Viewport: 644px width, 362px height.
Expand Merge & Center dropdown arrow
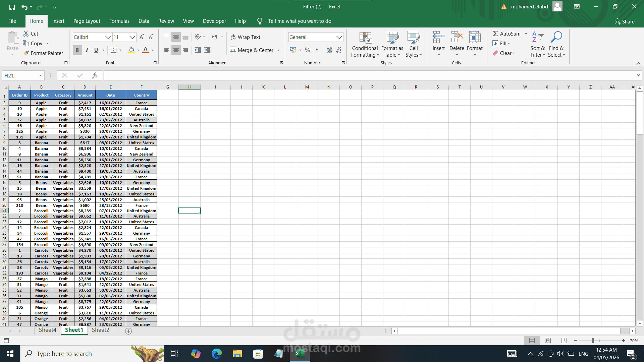pyautogui.click(x=279, y=50)
